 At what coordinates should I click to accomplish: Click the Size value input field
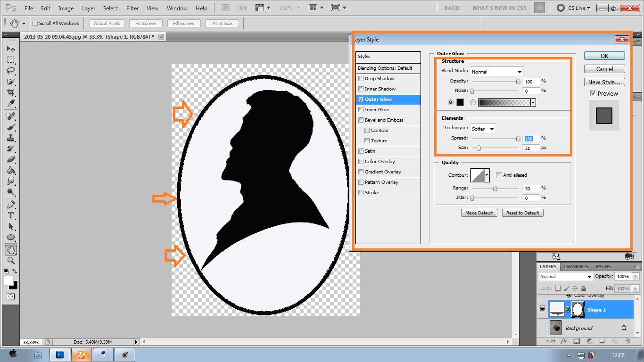point(531,148)
